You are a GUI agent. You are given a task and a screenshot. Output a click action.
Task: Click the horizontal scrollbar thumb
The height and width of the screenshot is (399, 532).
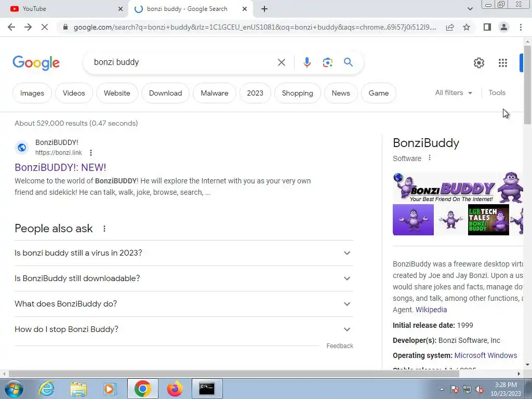pos(234,374)
